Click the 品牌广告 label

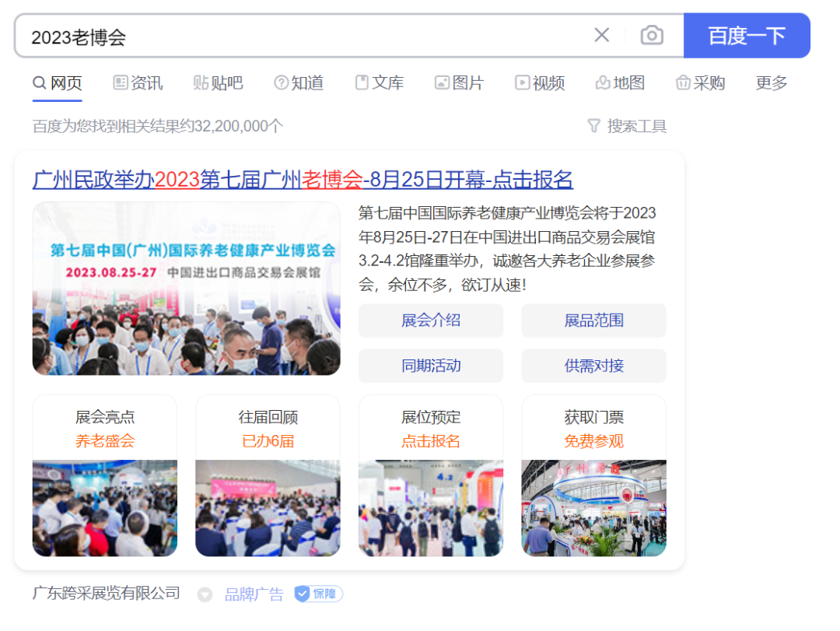[254, 594]
